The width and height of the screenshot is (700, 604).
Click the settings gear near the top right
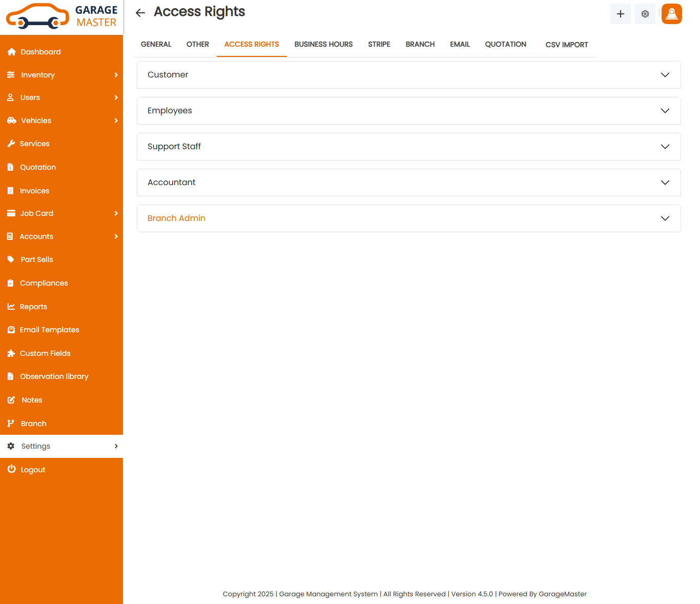[x=645, y=14]
